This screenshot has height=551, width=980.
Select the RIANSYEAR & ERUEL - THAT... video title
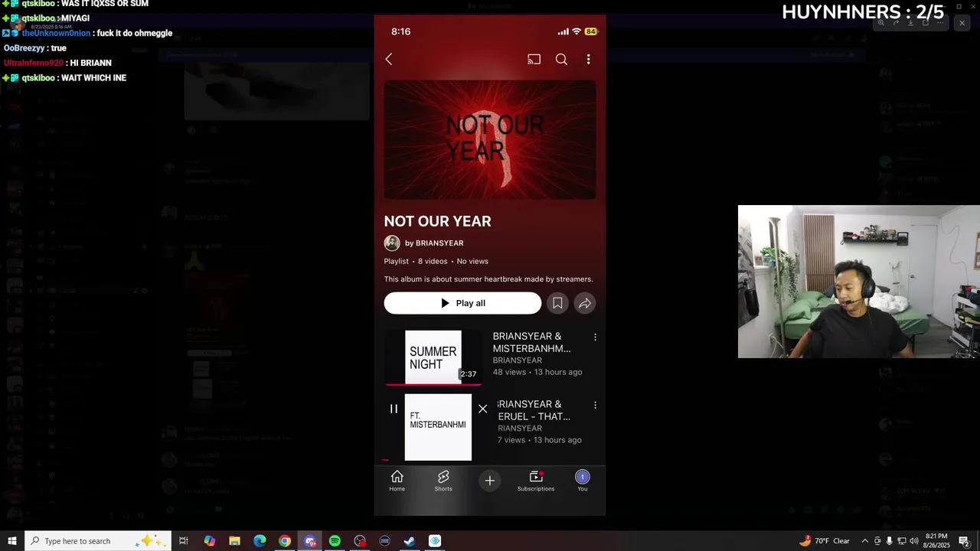pyautogui.click(x=534, y=410)
